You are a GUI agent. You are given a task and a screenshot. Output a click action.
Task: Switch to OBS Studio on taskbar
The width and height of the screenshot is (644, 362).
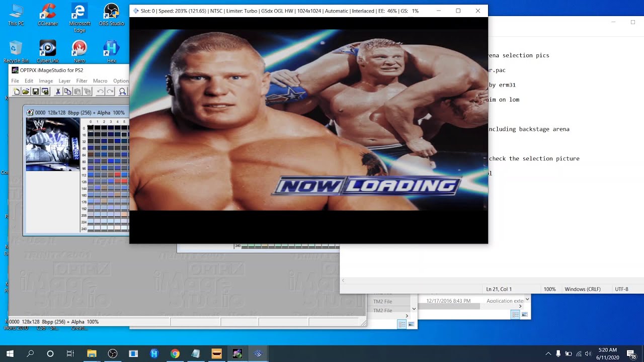click(112, 353)
